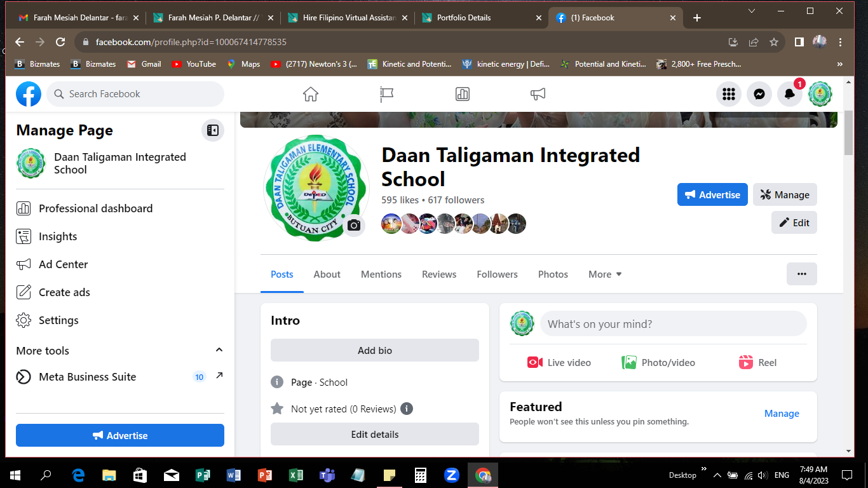Show more bookmarks chevron
868x488 pixels.
tap(840, 64)
